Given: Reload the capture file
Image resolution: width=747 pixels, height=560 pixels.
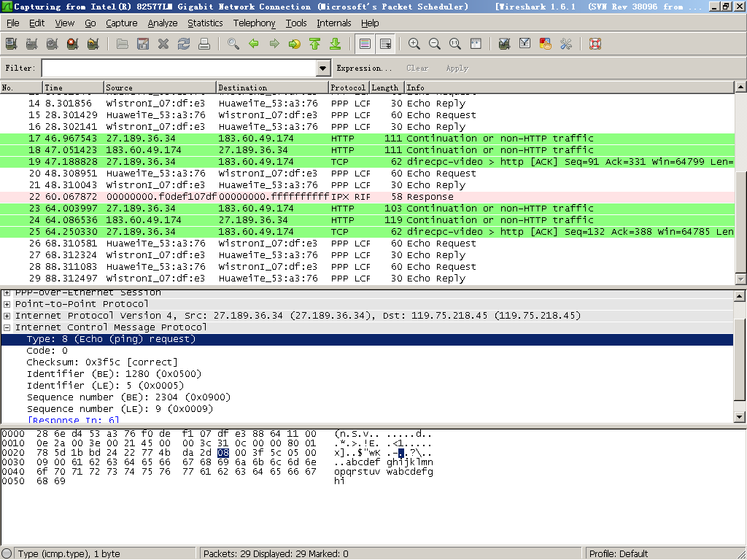Looking at the screenshot, I should [x=184, y=44].
